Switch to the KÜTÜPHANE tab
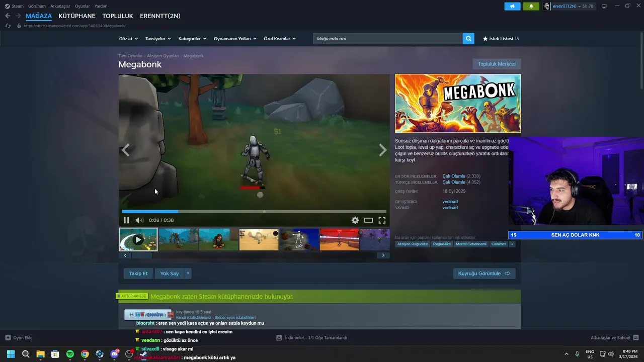The image size is (644, 362). coord(77,16)
